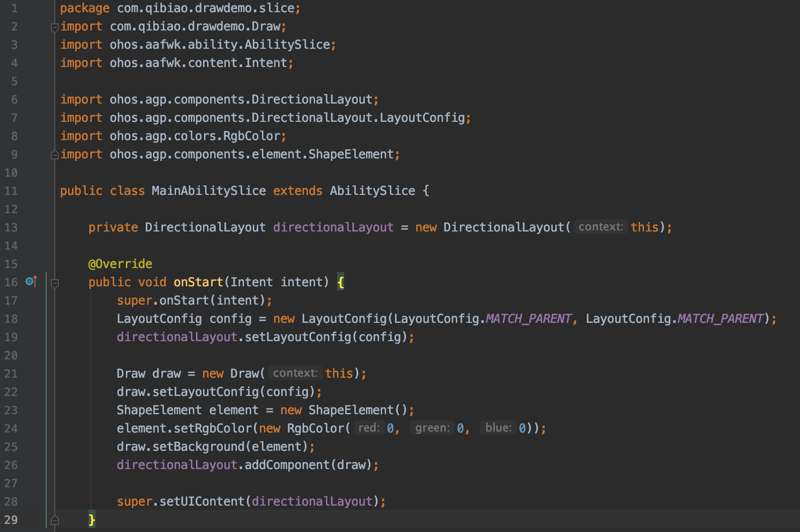Click 'LayoutConfig' at the end of line 7 import
Image resolution: width=800 pixels, height=532 pixels.
(x=422, y=118)
